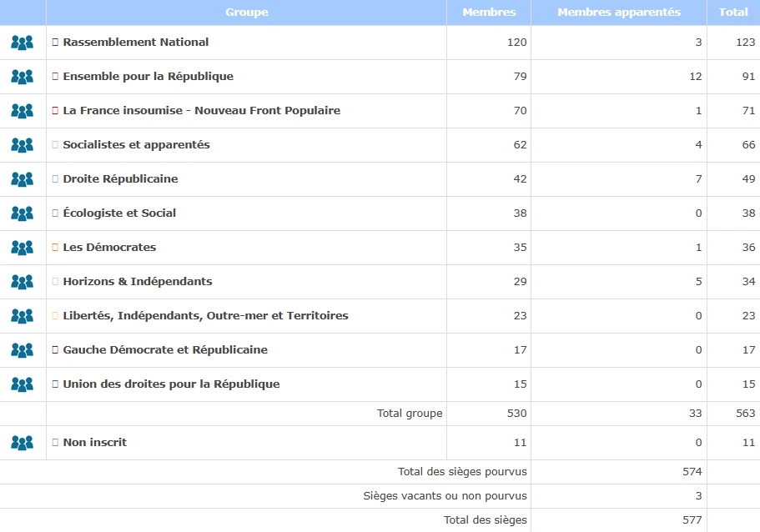This screenshot has width=760, height=532.
Task: Click the Total des sièges pourvus value 574
Action: coord(692,472)
